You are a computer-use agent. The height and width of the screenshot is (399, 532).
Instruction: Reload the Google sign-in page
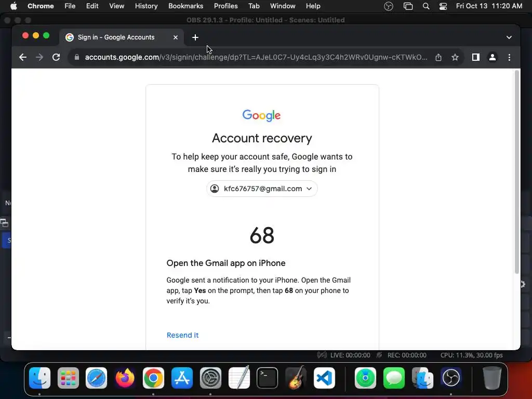pos(56,57)
